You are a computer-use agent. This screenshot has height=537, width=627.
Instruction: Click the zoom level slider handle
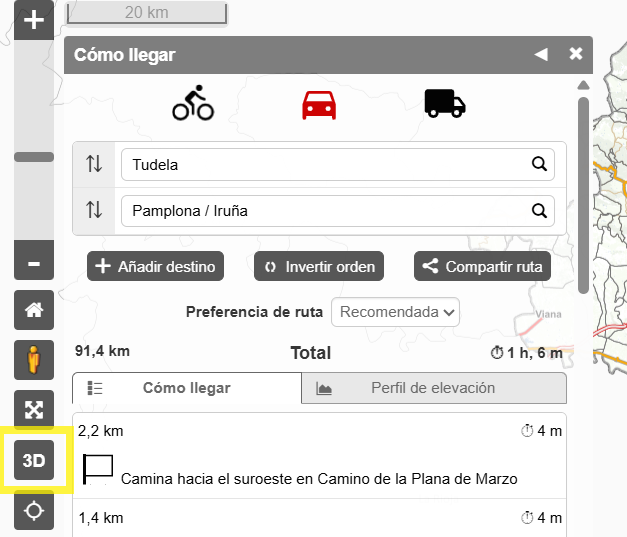(34, 157)
